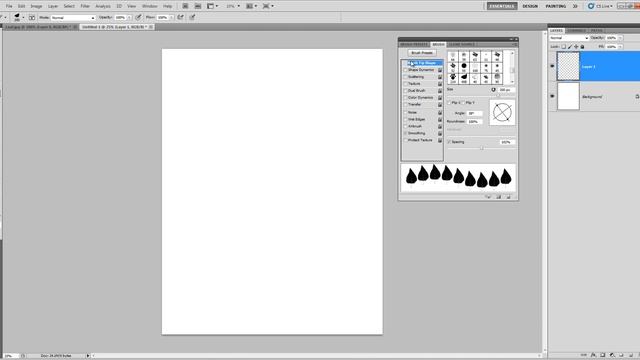The image size is (640, 360).
Task: Lock all padlock icon in Layers panel
Action: pyautogui.click(x=582, y=47)
